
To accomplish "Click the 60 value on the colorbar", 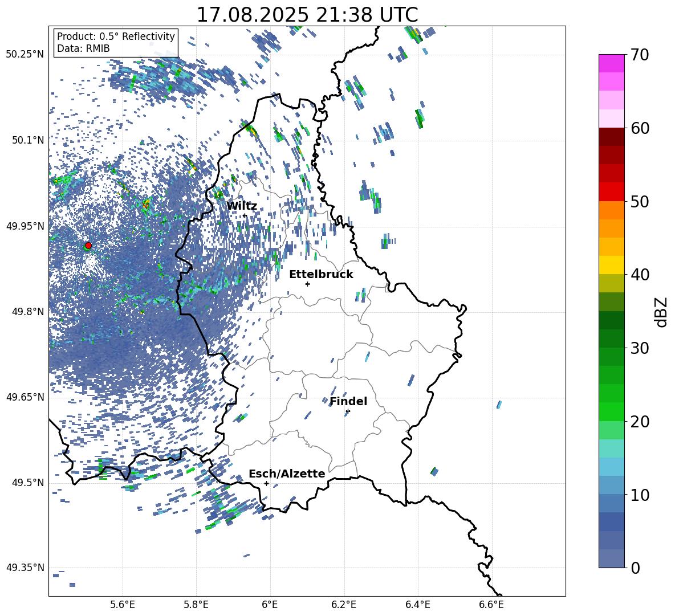I will 640,128.
